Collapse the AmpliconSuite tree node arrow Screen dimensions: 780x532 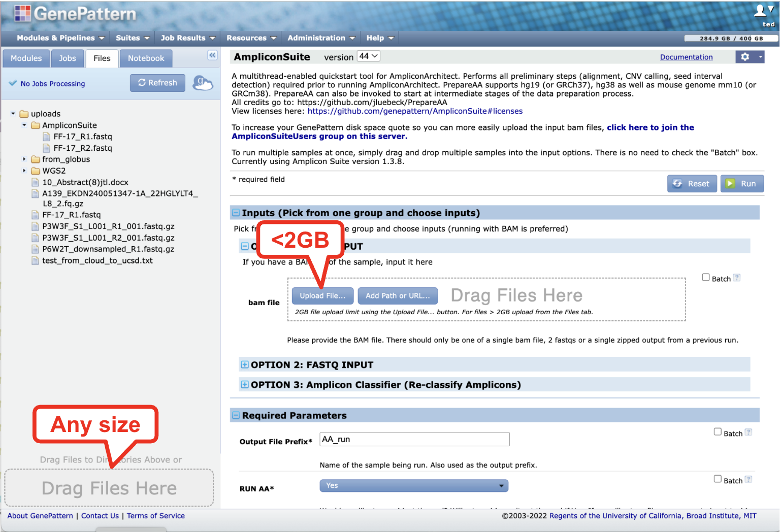(24, 125)
